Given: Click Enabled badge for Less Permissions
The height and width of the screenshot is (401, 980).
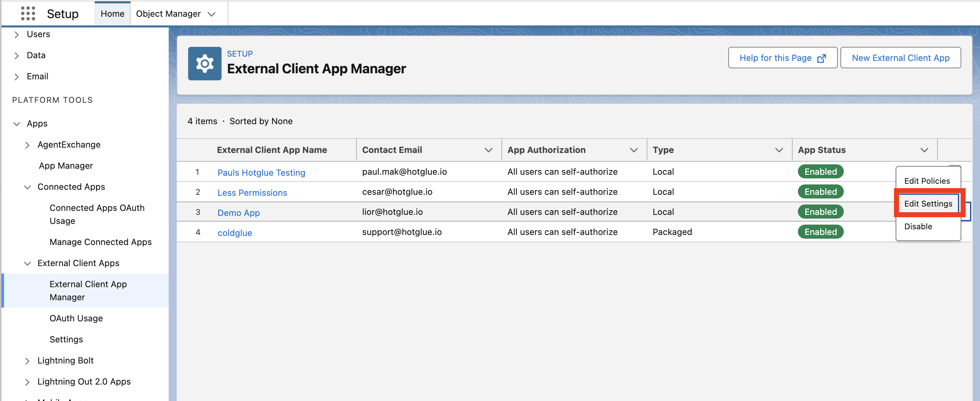Looking at the screenshot, I should click(820, 192).
